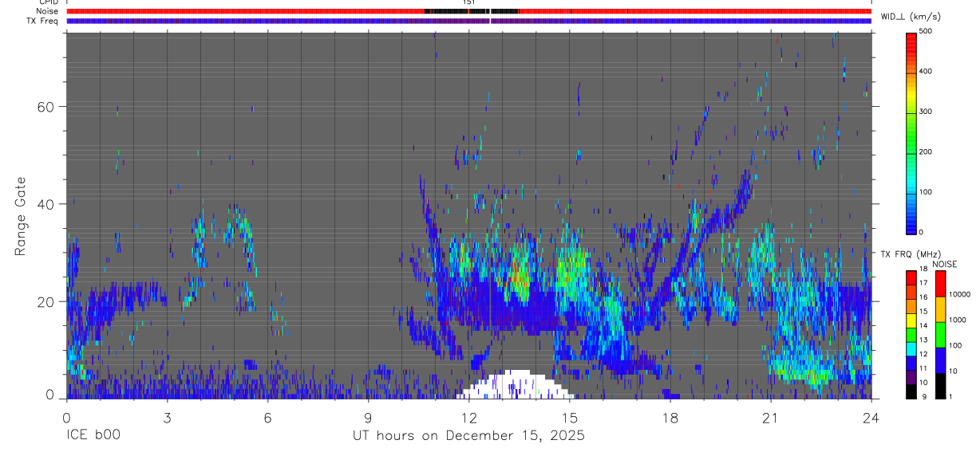The image size is (980, 452).
Task: Click the 'WID⊥ (km/s)' colorbar title
Action: tap(909, 17)
